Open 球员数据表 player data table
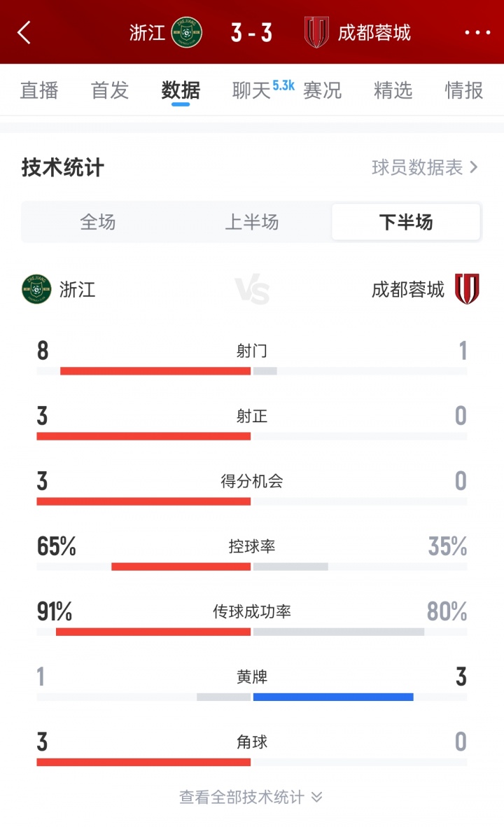 coord(425,167)
